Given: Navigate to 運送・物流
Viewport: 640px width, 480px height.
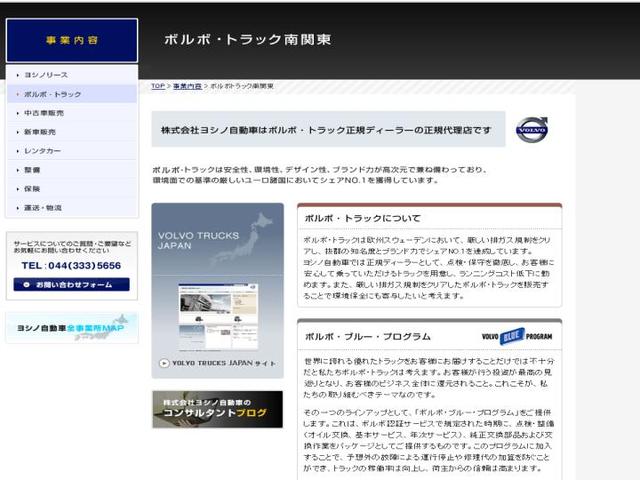Looking at the screenshot, I should click(x=43, y=208).
